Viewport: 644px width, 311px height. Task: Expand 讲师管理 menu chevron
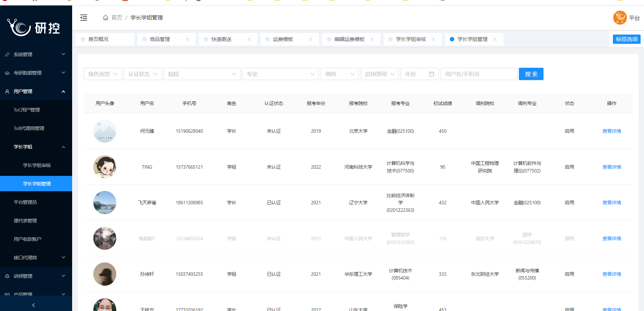63,276
